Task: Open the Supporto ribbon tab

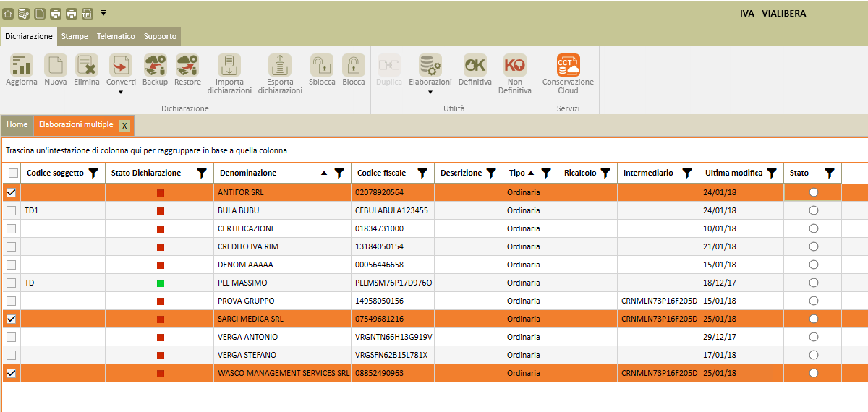Action: click(160, 36)
